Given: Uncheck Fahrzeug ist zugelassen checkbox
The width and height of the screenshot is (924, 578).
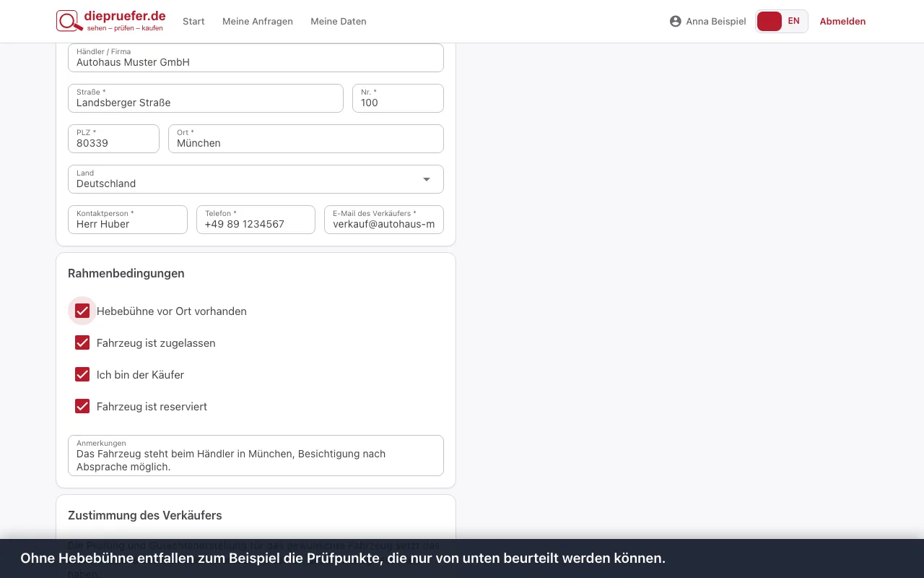Looking at the screenshot, I should tap(82, 343).
